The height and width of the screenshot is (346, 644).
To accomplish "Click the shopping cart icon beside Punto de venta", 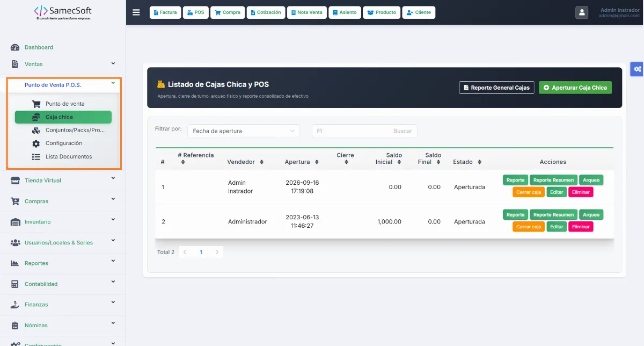I will (x=36, y=104).
